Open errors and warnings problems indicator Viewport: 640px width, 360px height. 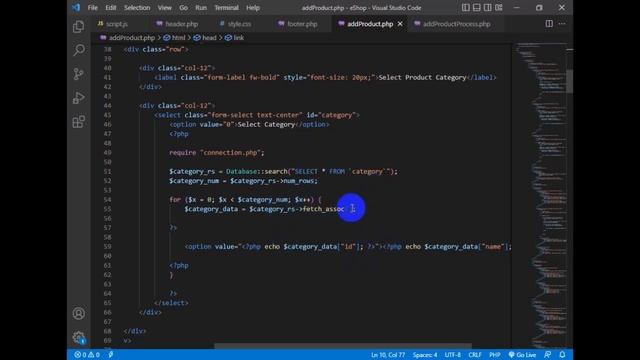[87, 355]
